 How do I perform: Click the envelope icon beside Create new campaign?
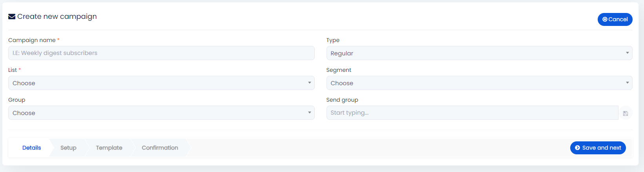coord(12,16)
